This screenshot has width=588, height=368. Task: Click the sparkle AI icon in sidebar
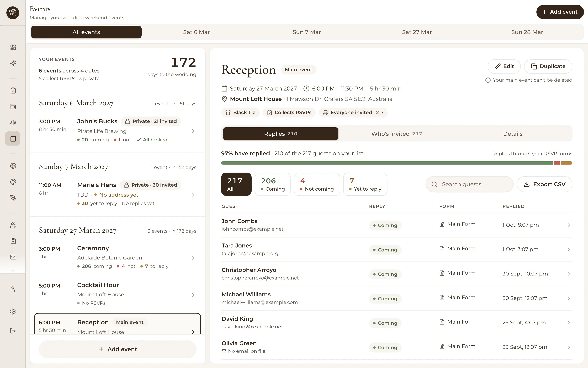point(13,63)
